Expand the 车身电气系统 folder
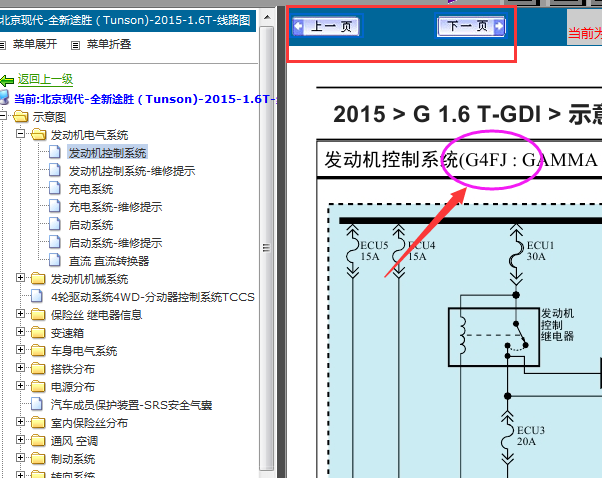The width and height of the screenshot is (602, 478). tap(20, 350)
